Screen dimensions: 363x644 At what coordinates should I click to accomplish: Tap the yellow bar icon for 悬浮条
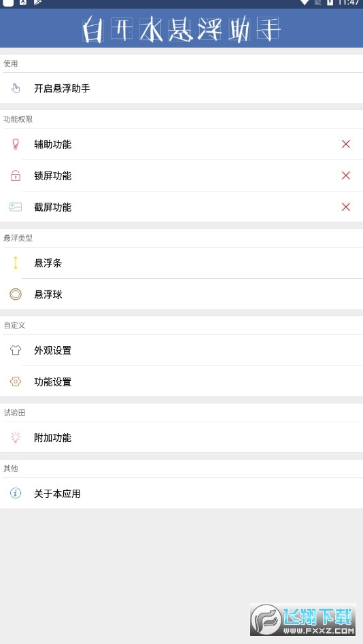(x=16, y=263)
